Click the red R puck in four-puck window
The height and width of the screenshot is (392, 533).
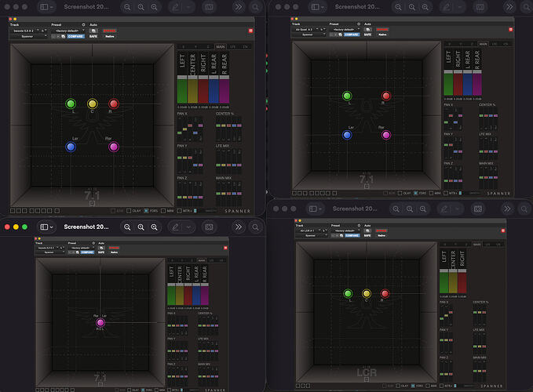click(x=385, y=96)
